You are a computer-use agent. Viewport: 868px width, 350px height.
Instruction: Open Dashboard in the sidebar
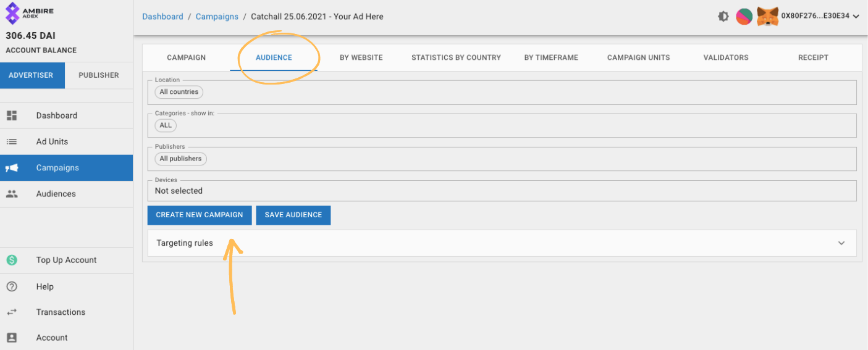66,115
